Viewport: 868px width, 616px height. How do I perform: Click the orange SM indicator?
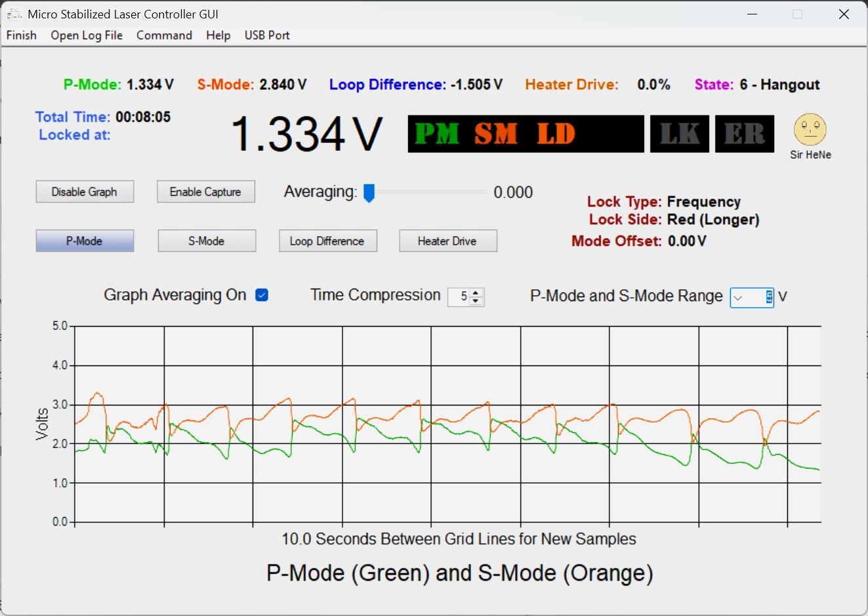(x=495, y=134)
